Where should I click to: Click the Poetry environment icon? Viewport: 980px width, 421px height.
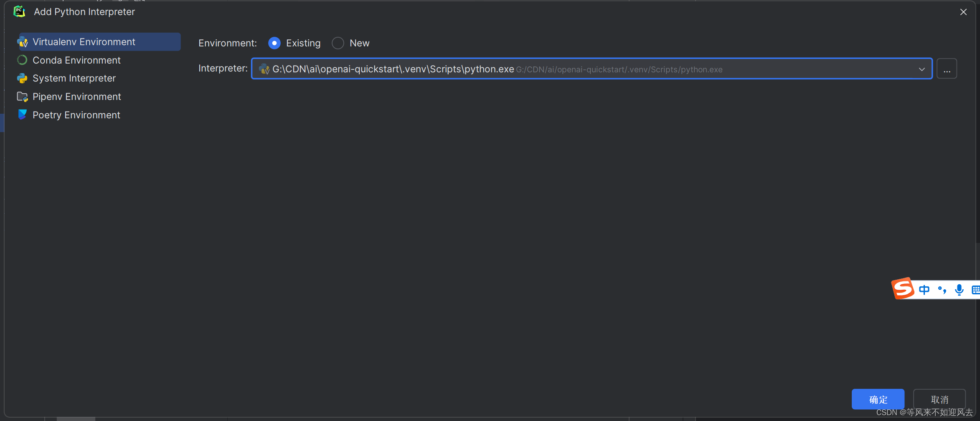(x=23, y=115)
